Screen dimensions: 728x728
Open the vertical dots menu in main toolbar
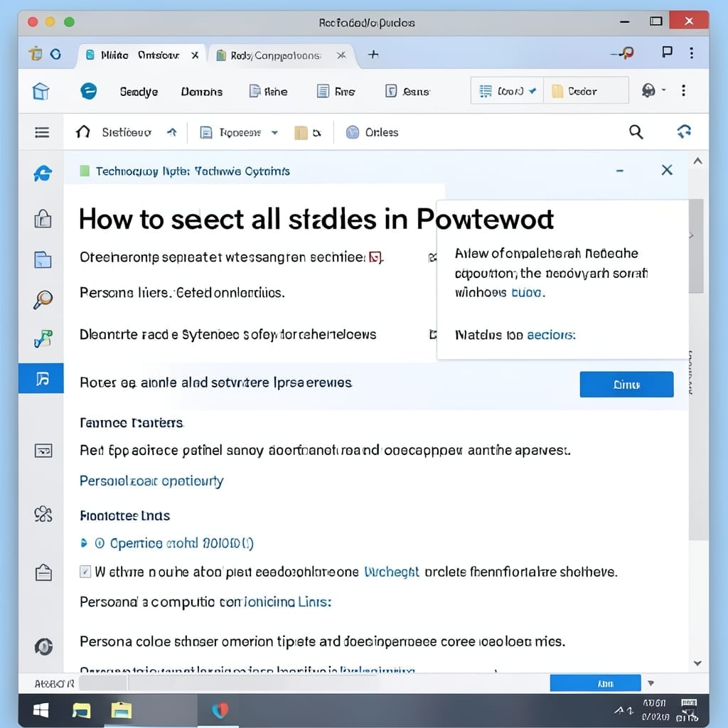tap(683, 90)
